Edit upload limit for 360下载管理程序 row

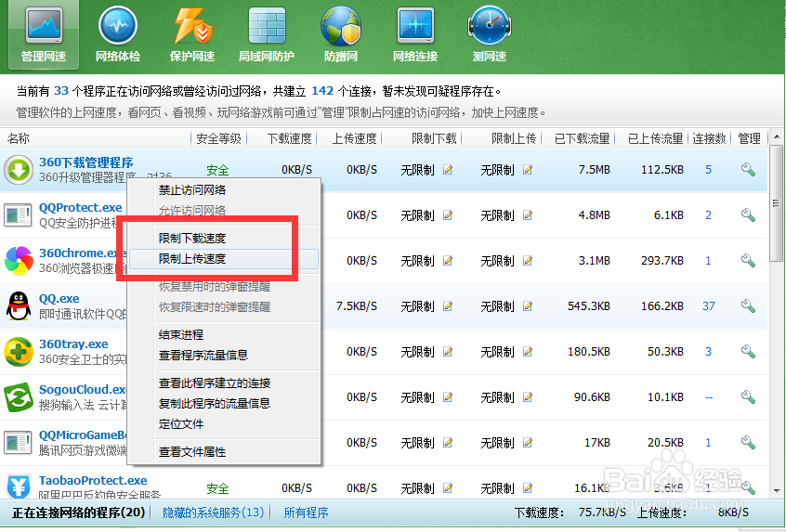tap(528, 170)
